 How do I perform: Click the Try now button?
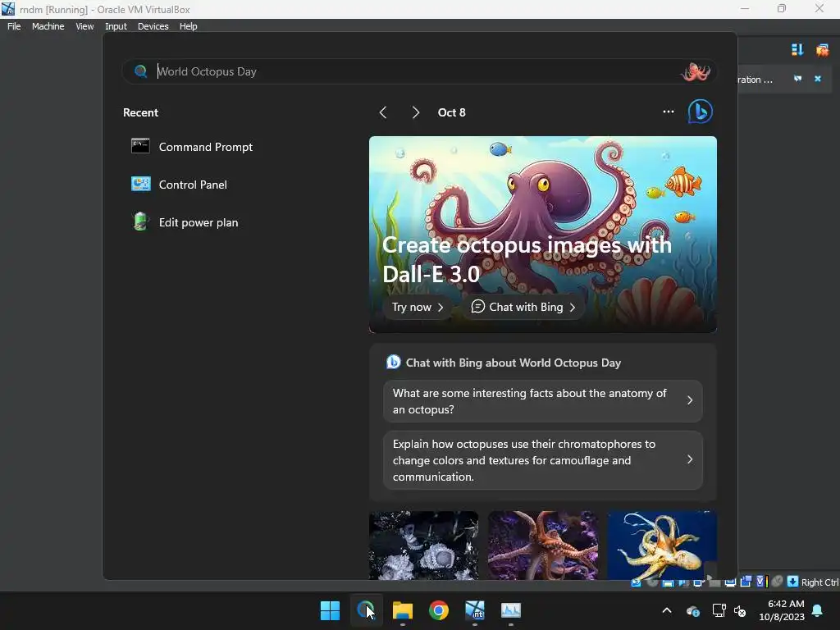tap(418, 307)
